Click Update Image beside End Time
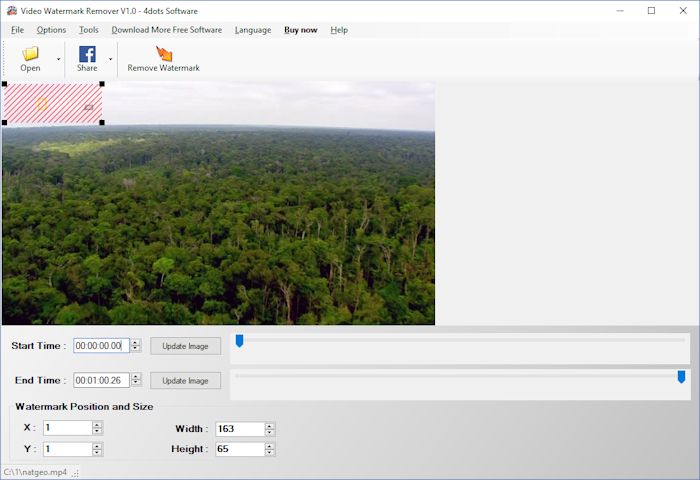Image resolution: width=700 pixels, height=480 pixels. click(x=185, y=381)
